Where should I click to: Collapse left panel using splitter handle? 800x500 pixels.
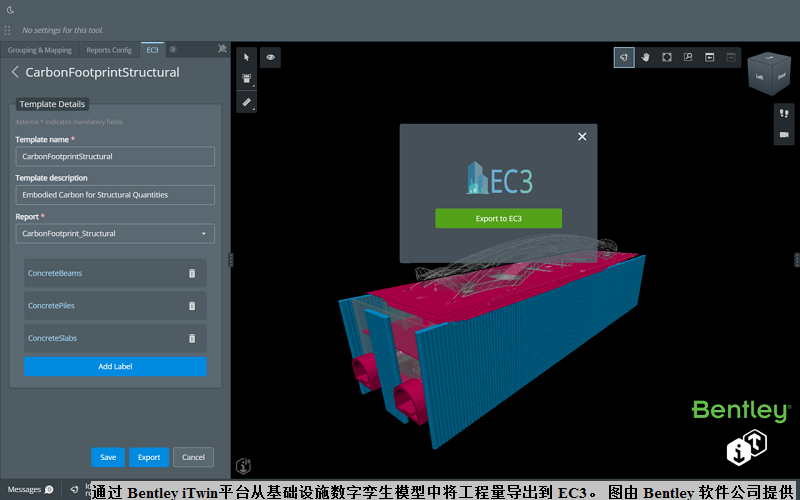tap(231, 260)
